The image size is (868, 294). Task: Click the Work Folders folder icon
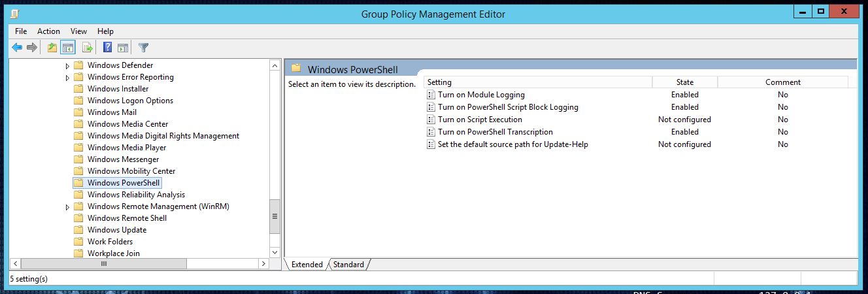pos(78,242)
